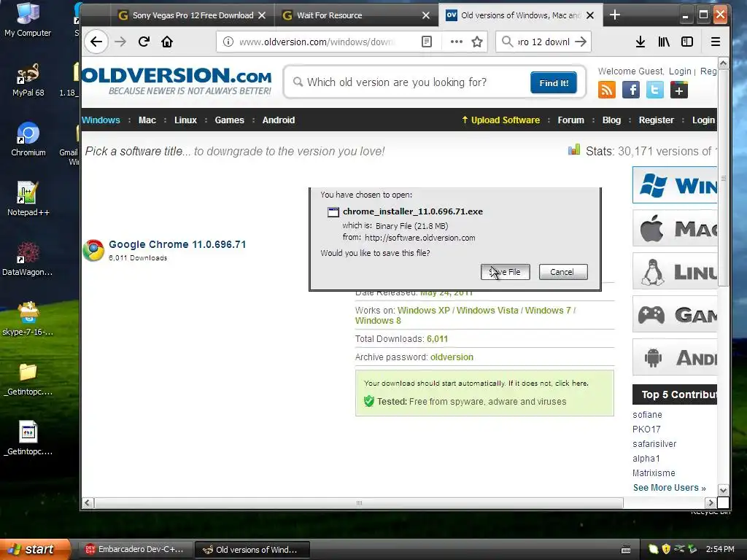
Task: Toggle the sidebars icon in toolbar
Action: (687, 42)
